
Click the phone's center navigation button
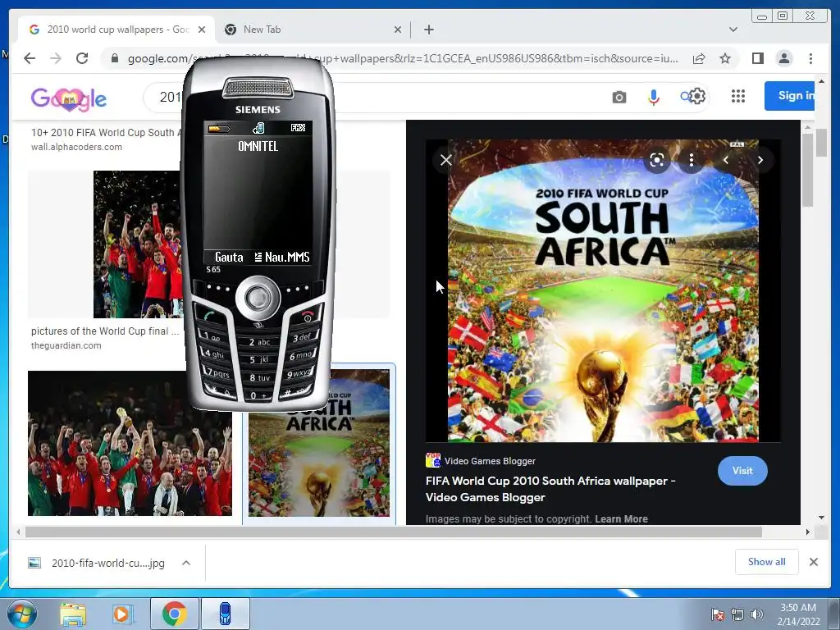258,298
